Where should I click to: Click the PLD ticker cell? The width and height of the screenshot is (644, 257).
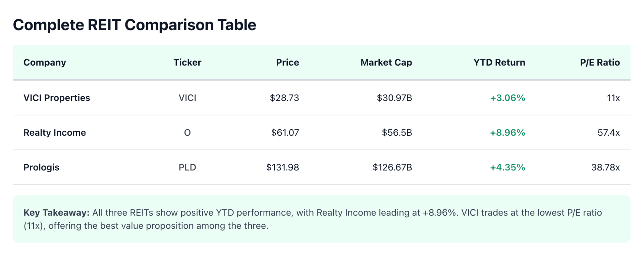click(x=187, y=167)
